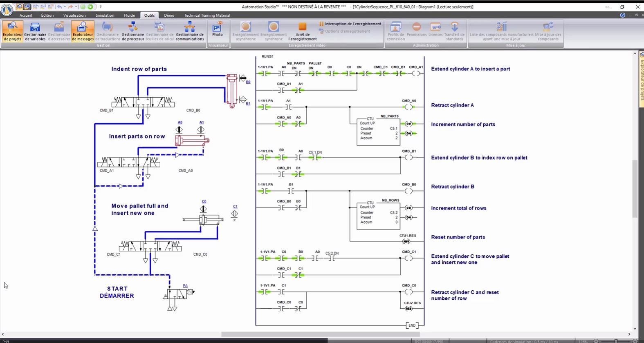Click the A1 sensor label link
Image resolution: width=644 pixels, height=343 pixels.
(x=201, y=122)
